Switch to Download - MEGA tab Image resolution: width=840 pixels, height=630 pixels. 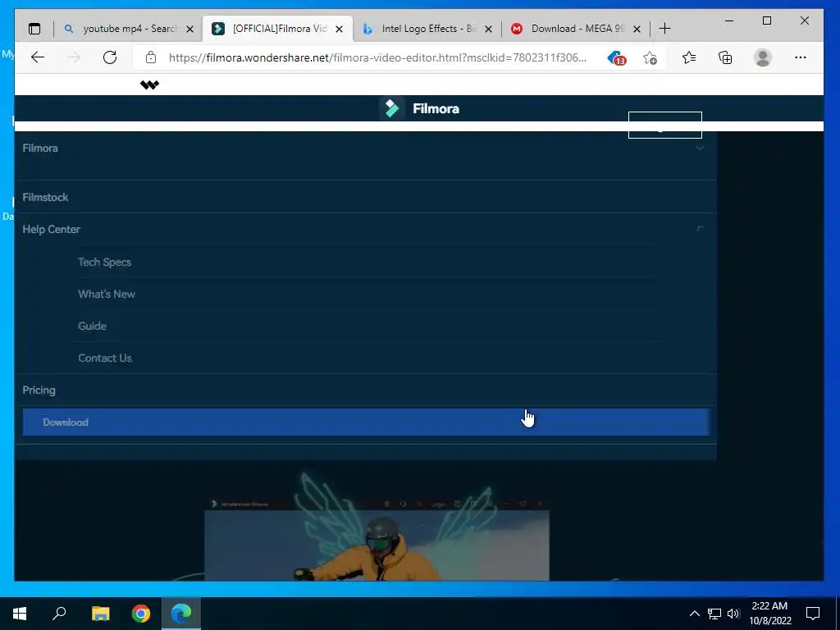[x=576, y=29]
